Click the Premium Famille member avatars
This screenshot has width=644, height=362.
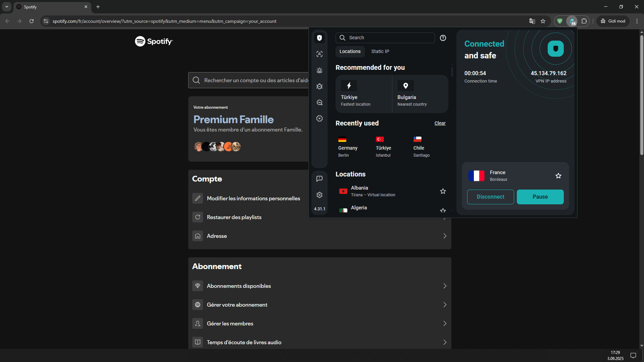pyautogui.click(x=217, y=147)
